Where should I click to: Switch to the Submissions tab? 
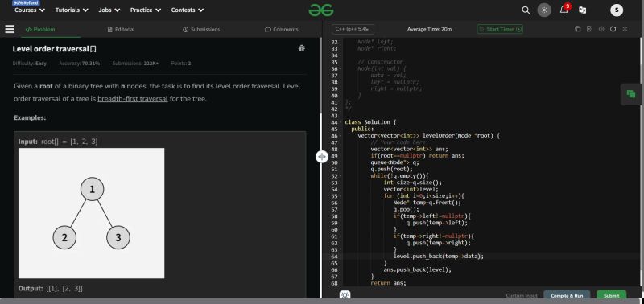[201, 30]
